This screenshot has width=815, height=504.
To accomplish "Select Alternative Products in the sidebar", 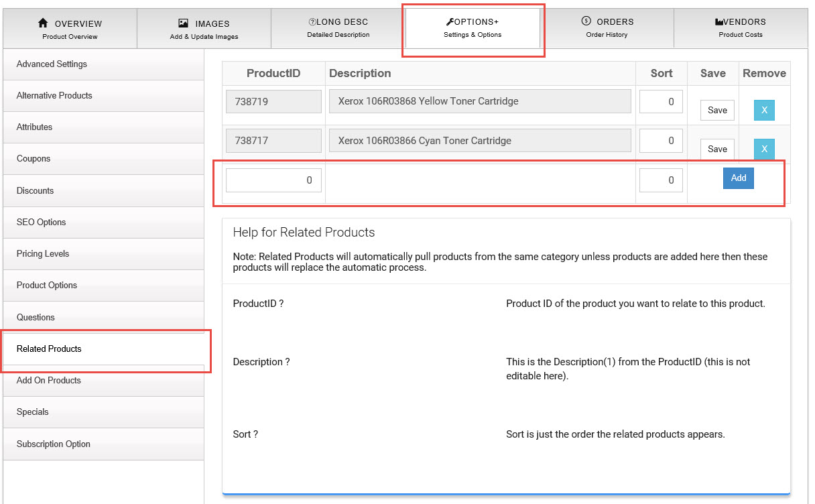I will point(103,96).
